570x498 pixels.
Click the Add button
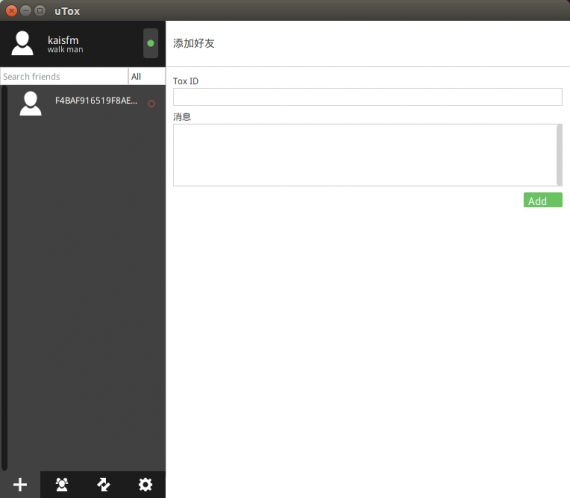[x=543, y=200]
